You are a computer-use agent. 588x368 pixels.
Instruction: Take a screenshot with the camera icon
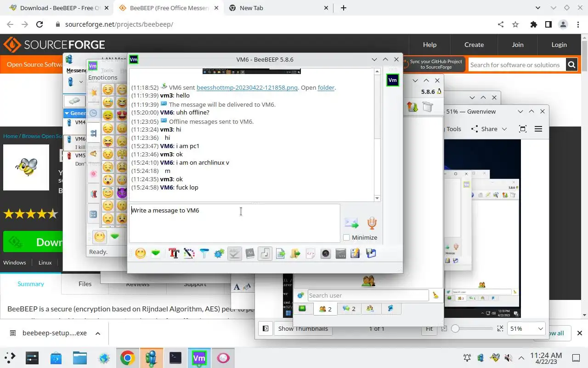[x=326, y=253]
